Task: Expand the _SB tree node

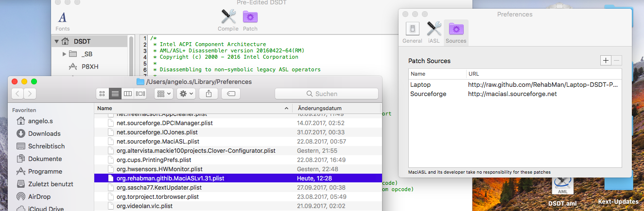Action: 64,54
